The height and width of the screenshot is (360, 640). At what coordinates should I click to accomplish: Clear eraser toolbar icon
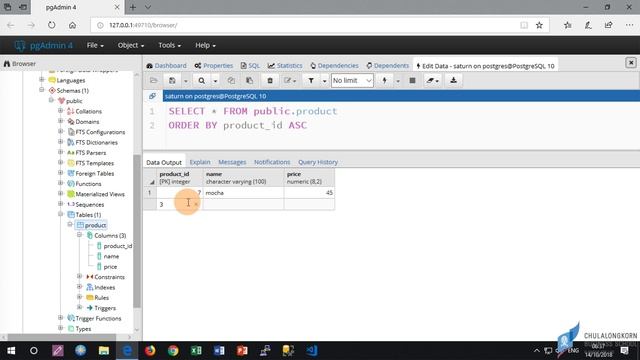[432, 80]
